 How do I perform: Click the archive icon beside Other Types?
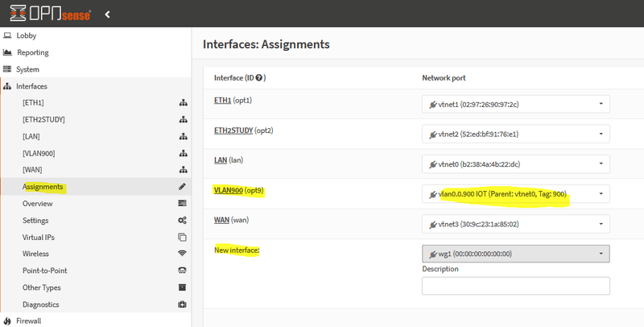click(182, 288)
